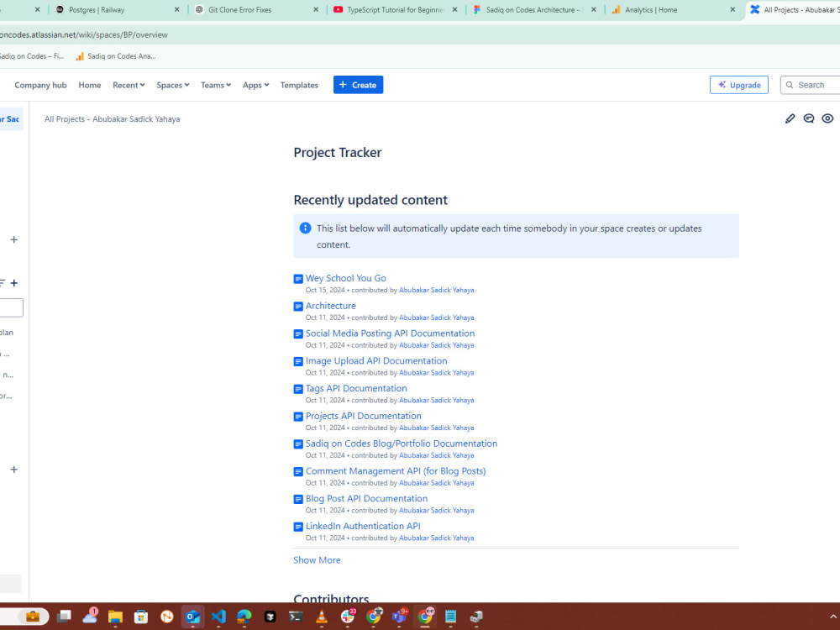This screenshot has width=840, height=630.
Task: Click the lowest plus icon in the left sidebar
Action: pos(14,470)
